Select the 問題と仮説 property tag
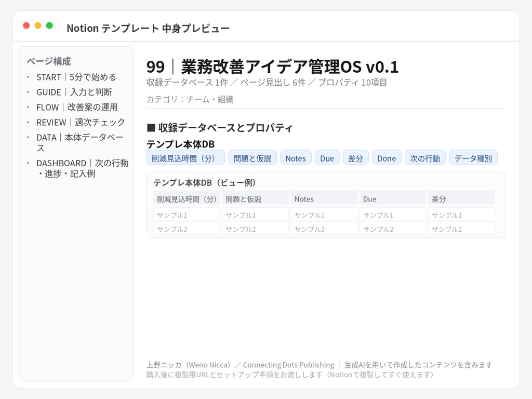Viewport: 532px width, 399px height. point(252,157)
